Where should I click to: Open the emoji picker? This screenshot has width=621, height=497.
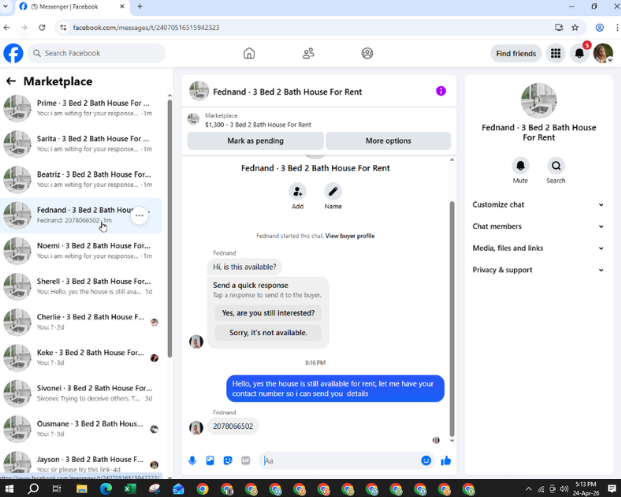(x=426, y=461)
